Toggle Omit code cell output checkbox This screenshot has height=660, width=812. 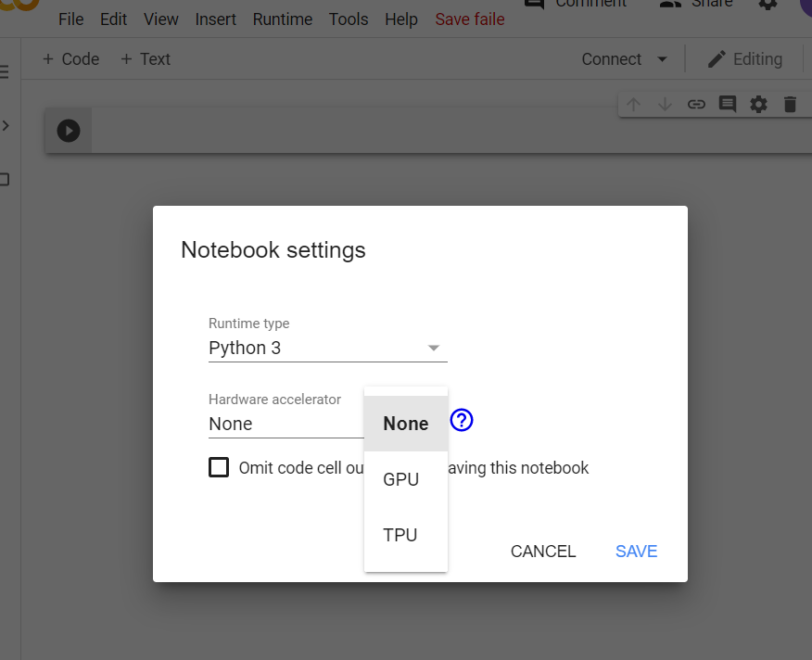click(x=219, y=467)
